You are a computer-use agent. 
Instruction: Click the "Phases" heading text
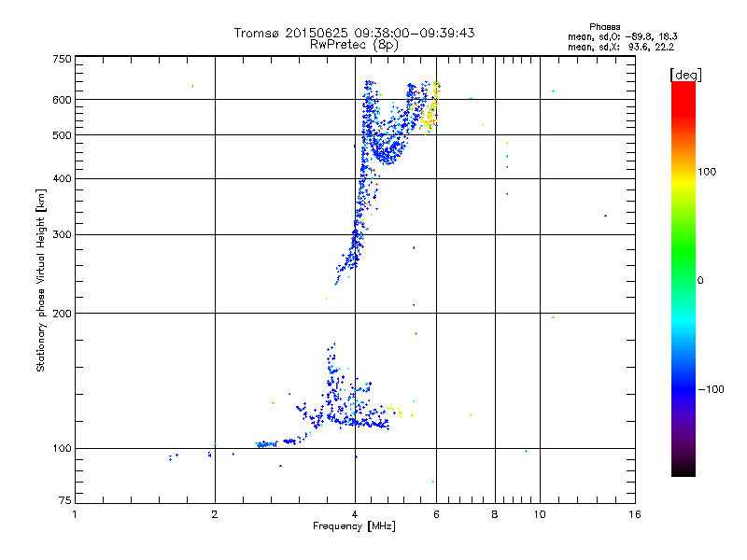[x=604, y=27]
